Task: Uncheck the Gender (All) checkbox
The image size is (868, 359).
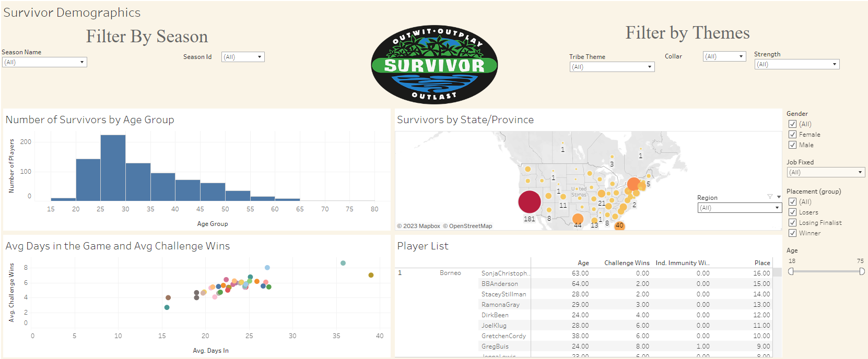Action: 792,124
